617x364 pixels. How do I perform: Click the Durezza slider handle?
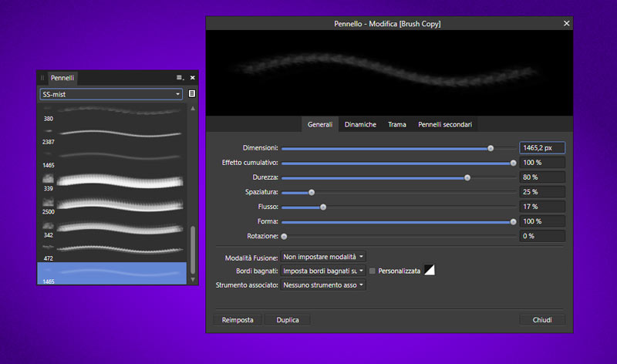pos(467,178)
